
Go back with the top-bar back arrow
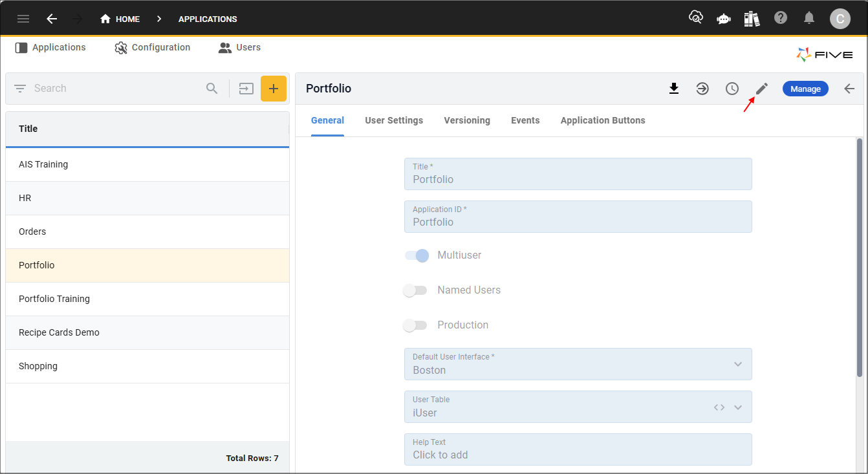52,19
